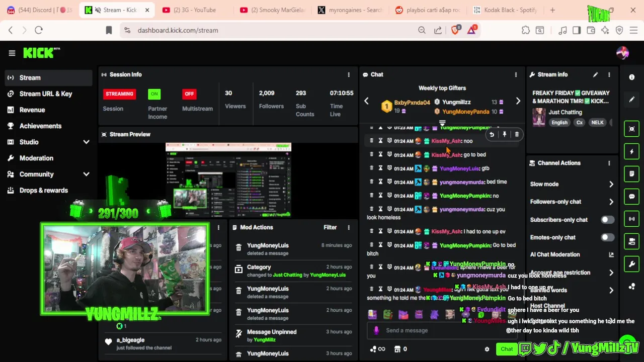Viewport: 644px width, 362px height.
Task: Switch to the Discord browser tab
Action: pyautogui.click(x=39, y=10)
